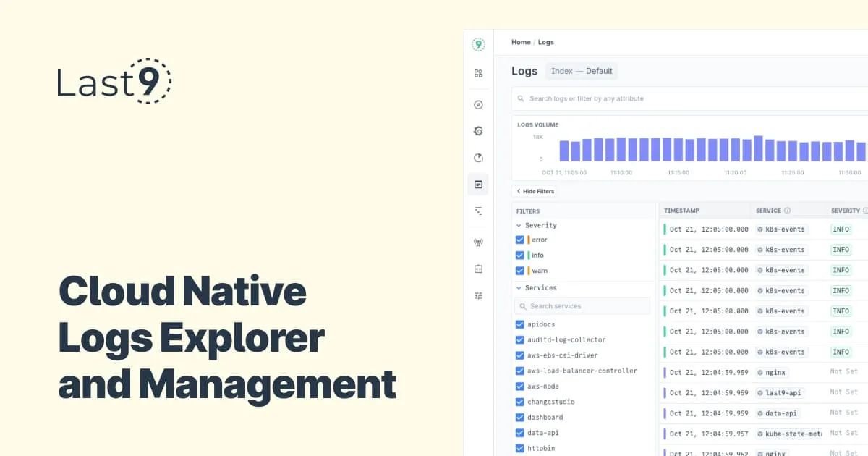Open the broadcast antenna icon in sidebar
The image size is (868, 456).
tap(478, 242)
